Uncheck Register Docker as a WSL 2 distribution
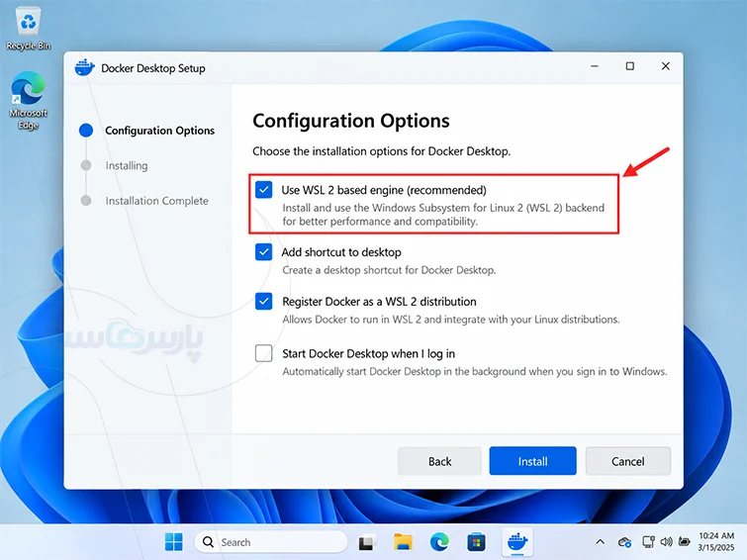The image size is (747, 560). point(263,301)
